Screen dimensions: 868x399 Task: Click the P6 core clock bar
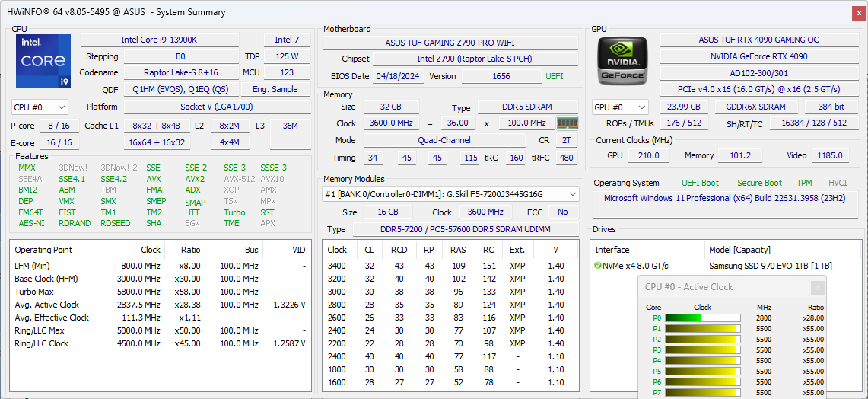coord(702,382)
